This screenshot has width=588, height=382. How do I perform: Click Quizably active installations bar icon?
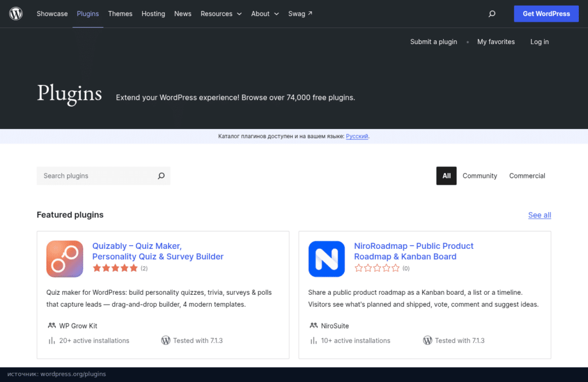point(52,341)
